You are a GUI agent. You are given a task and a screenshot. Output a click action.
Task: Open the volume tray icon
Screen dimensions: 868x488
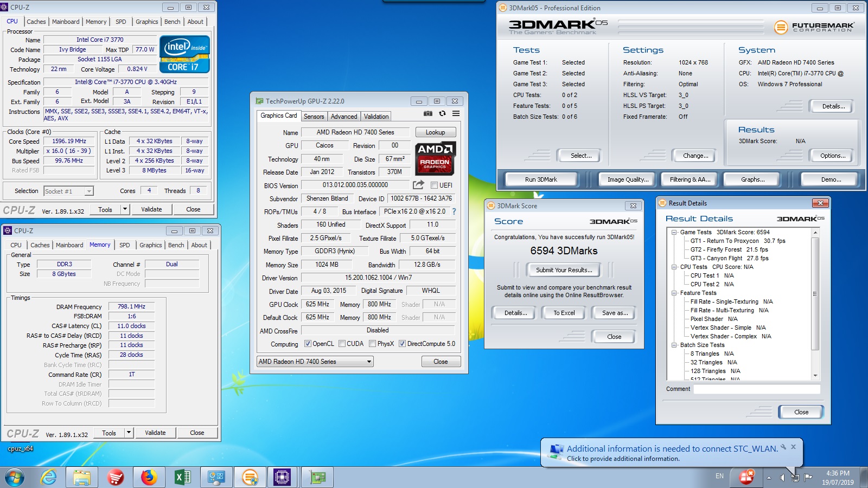782,477
